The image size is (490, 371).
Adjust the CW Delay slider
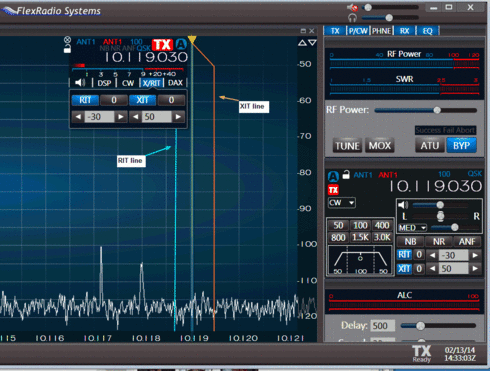[438, 326]
